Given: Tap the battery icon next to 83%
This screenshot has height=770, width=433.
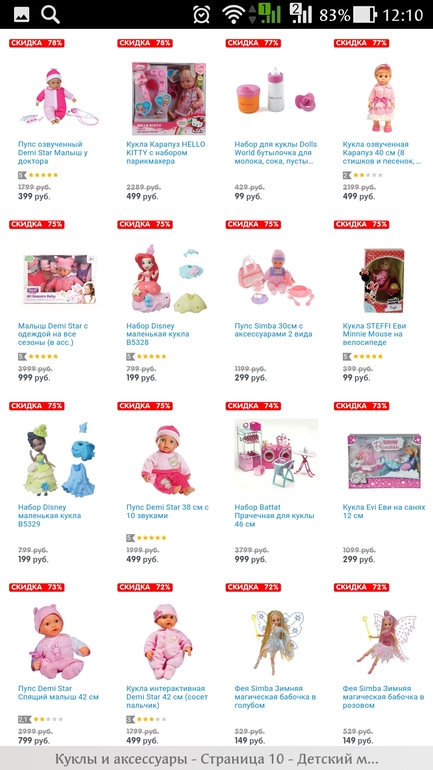Looking at the screenshot, I should click(x=365, y=15).
